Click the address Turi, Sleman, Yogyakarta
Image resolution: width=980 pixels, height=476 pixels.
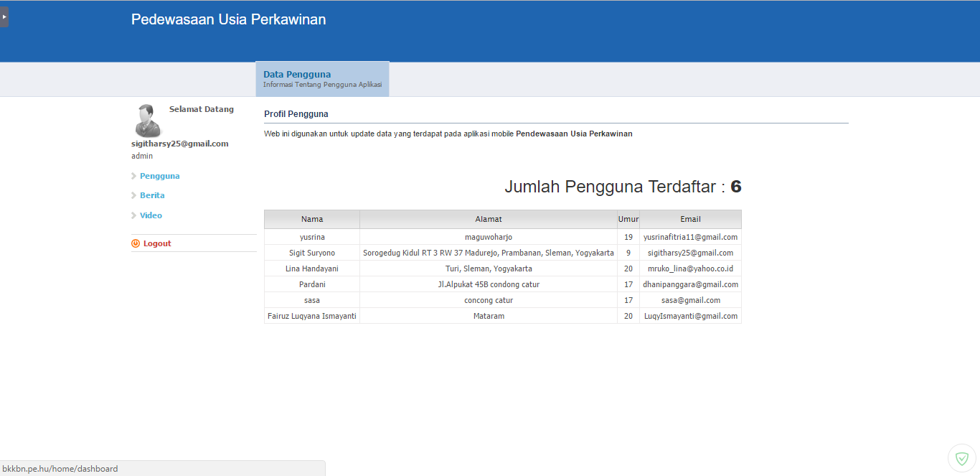pos(489,269)
